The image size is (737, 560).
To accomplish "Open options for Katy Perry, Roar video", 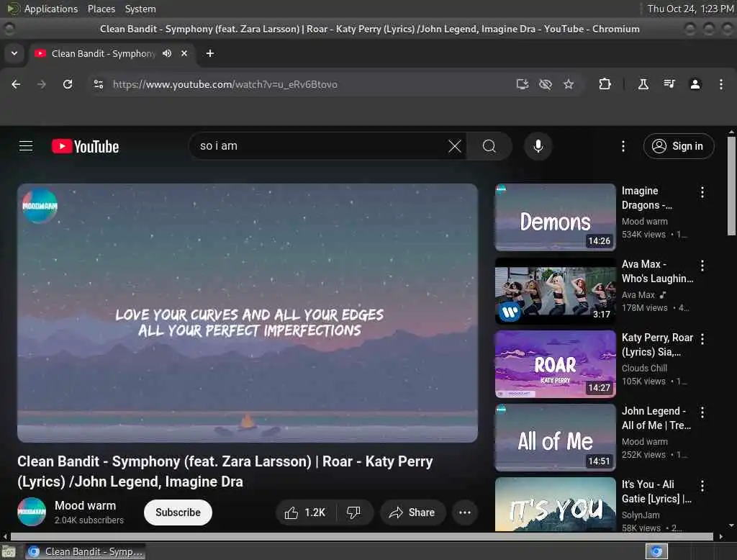I will coord(702,339).
